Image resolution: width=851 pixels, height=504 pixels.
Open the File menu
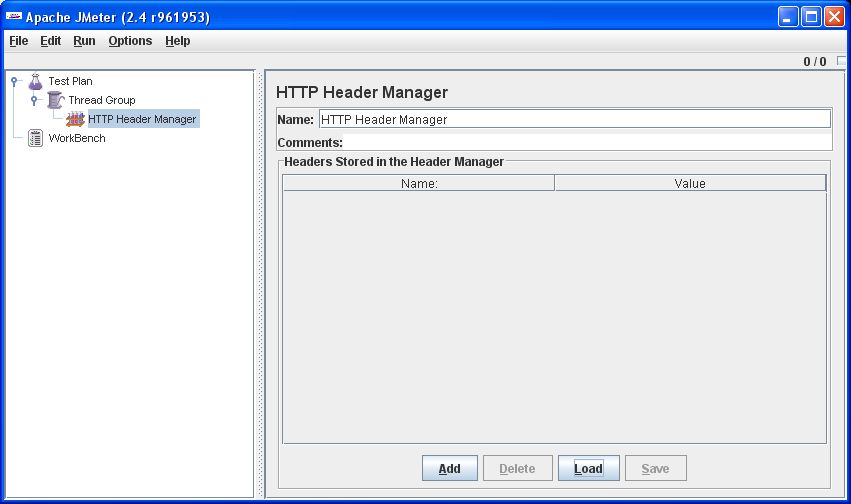click(x=19, y=41)
